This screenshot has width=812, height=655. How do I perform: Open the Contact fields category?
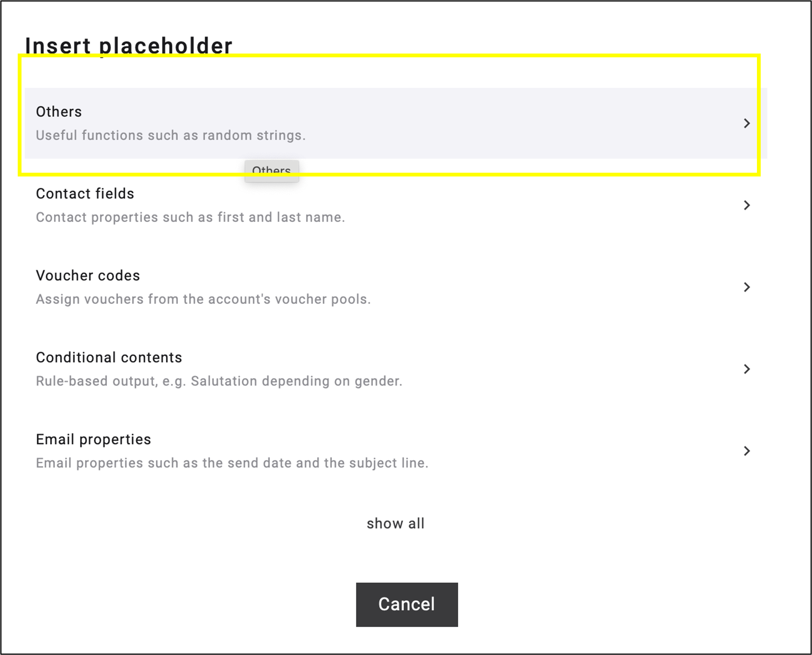(x=396, y=205)
